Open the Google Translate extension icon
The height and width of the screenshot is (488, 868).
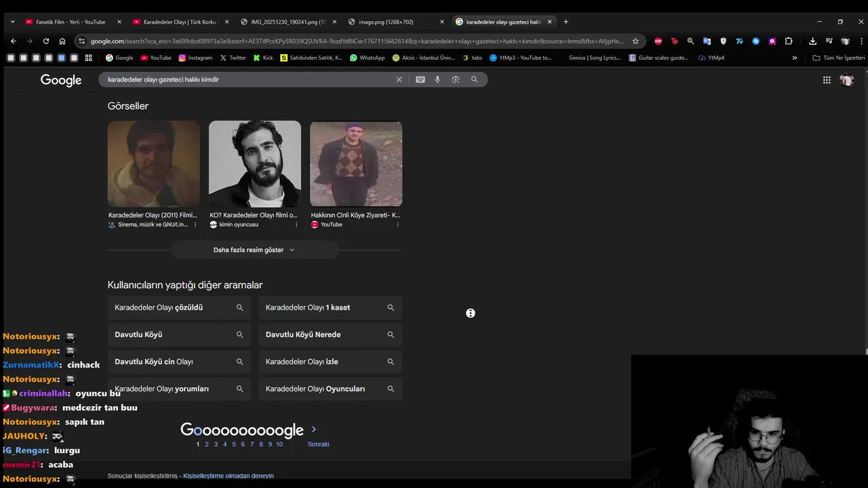(x=707, y=41)
